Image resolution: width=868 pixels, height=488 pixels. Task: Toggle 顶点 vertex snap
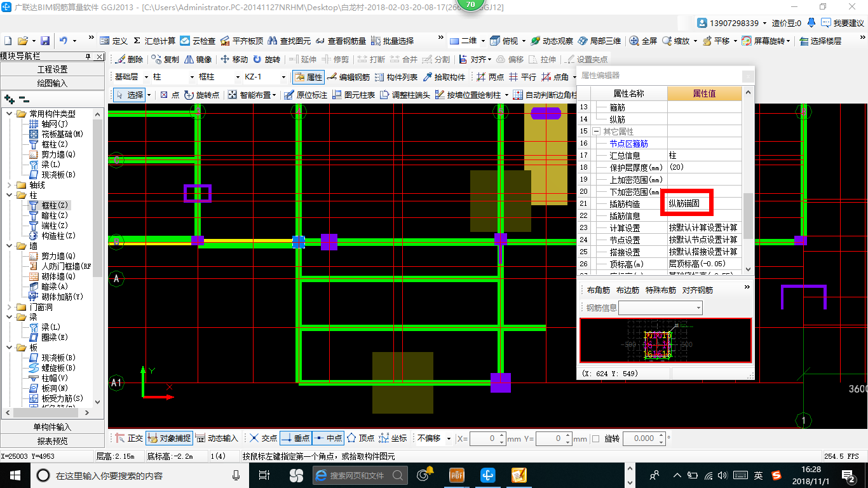tap(360, 438)
